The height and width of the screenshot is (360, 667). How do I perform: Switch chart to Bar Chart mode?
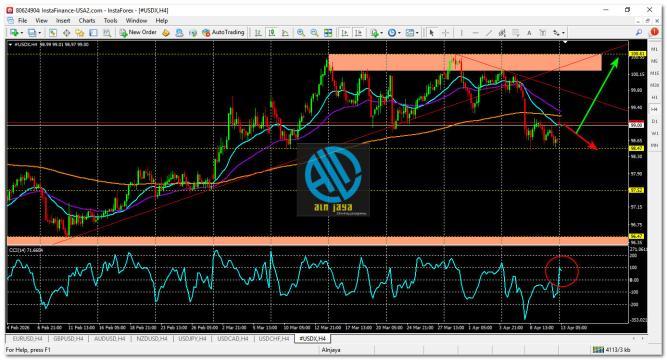tap(258, 33)
